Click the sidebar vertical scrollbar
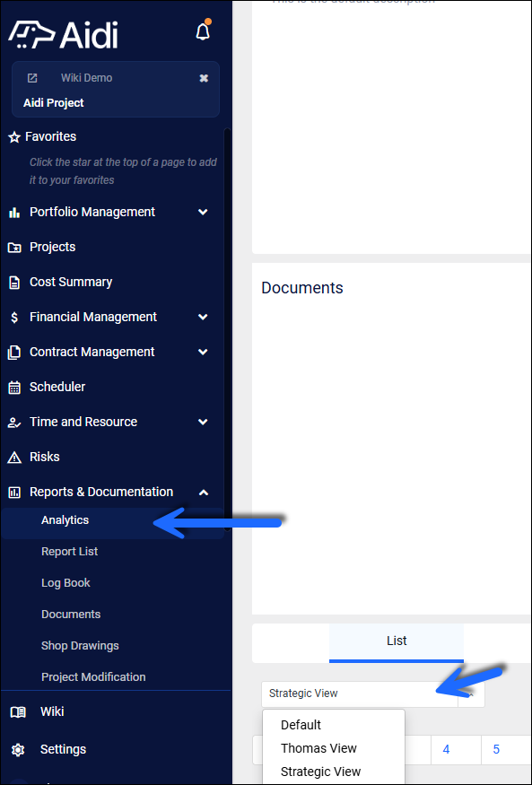Screen dimensions: 532x785 [228, 328]
